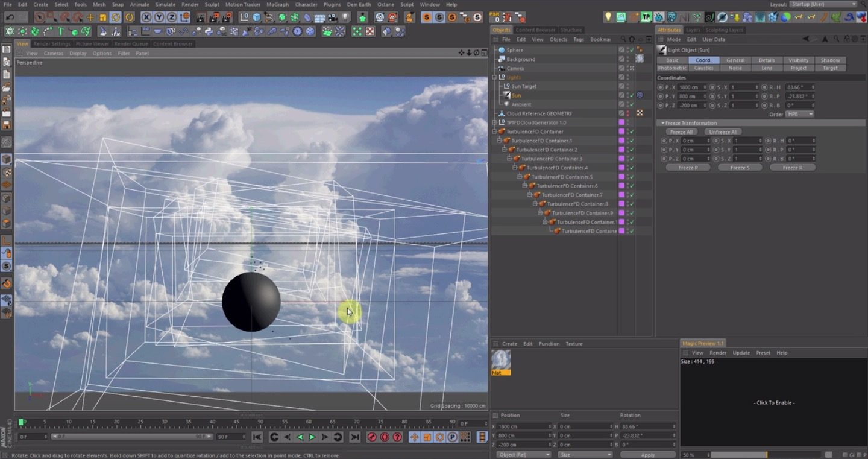Add a Cube primitive from toolbar

(x=257, y=17)
